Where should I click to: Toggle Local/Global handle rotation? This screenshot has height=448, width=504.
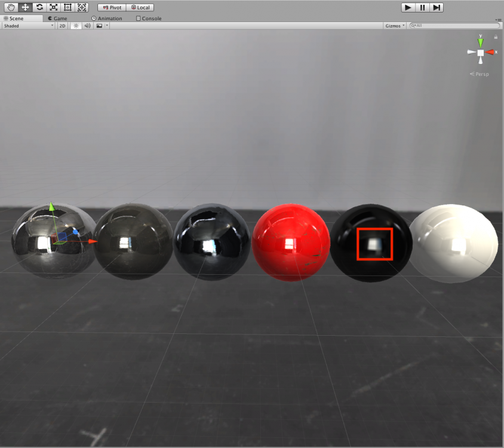[x=140, y=7]
